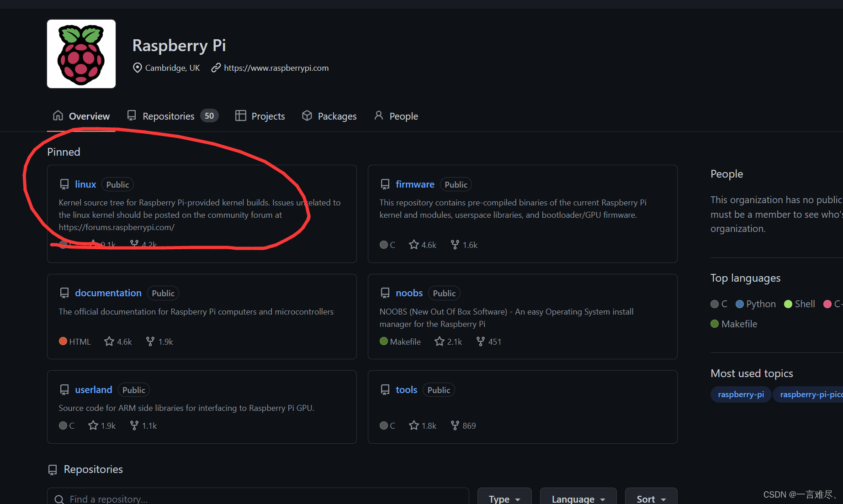Open the Packages tab
Viewport: 843px width, 504px height.
tap(329, 116)
